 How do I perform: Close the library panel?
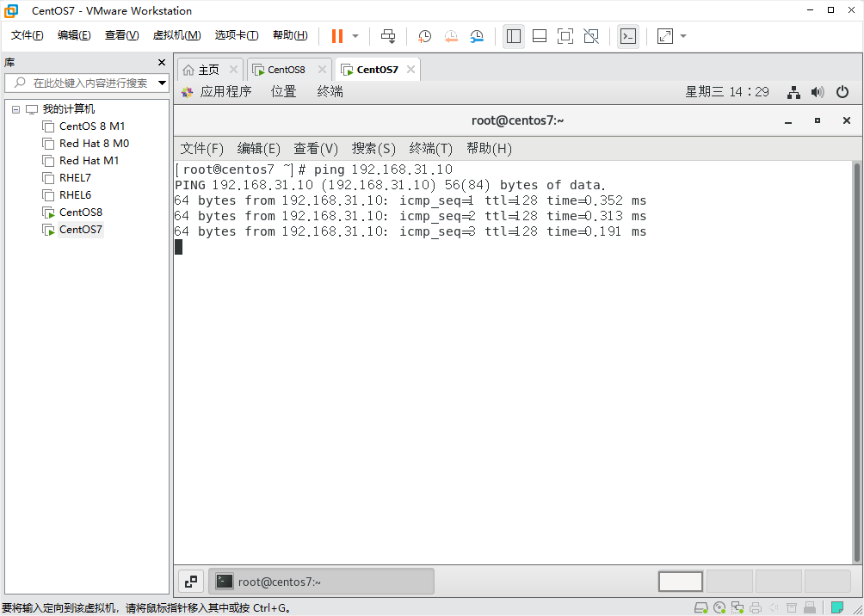pyautogui.click(x=162, y=62)
